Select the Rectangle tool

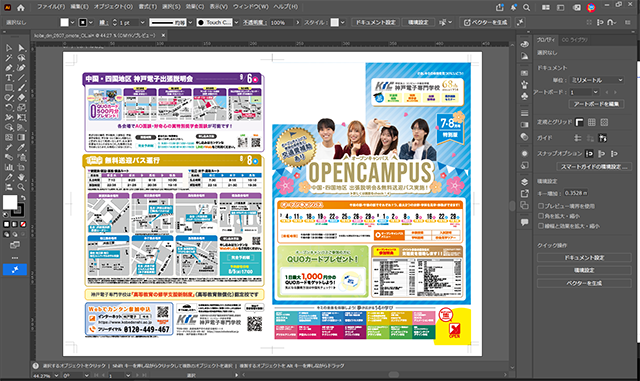(9, 87)
